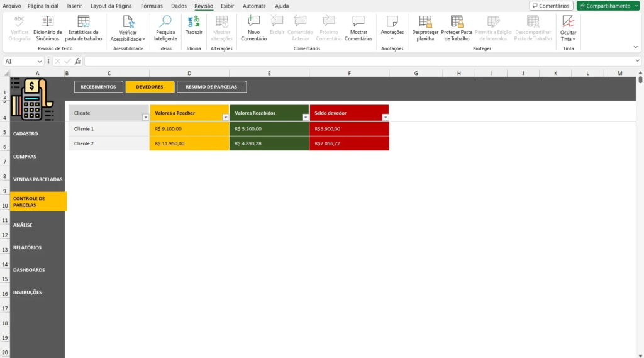Go to DASHBOARDS in the sidebar
This screenshot has width=644, height=358.
29,270
